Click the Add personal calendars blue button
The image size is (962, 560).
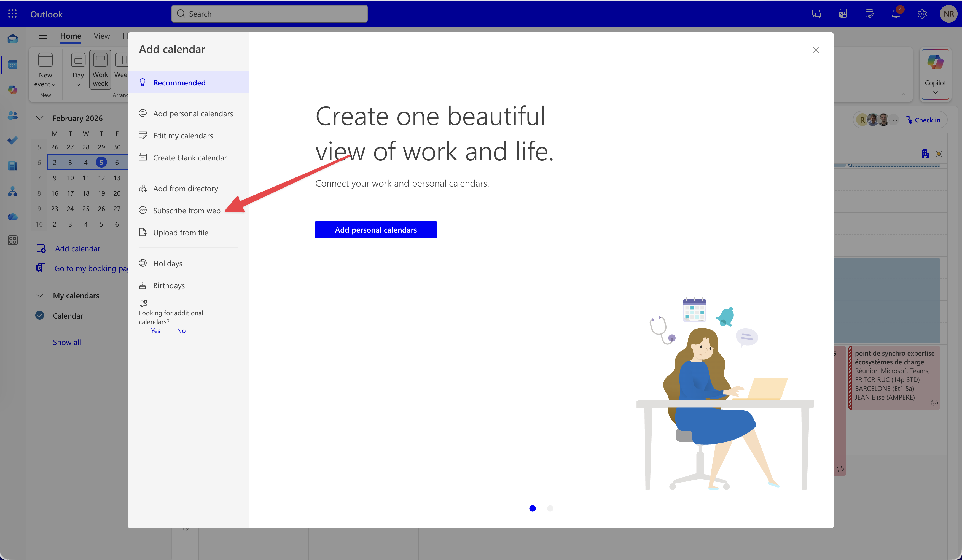click(376, 229)
